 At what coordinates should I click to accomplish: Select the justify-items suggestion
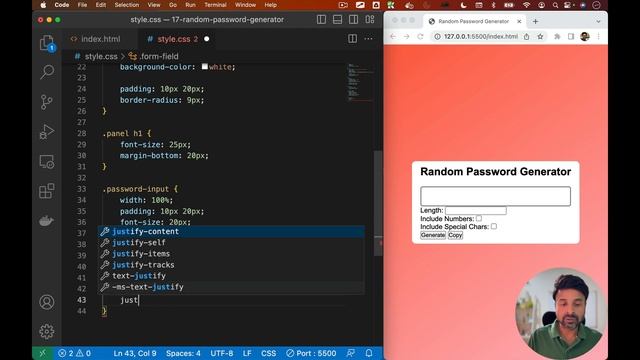pos(231,253)
